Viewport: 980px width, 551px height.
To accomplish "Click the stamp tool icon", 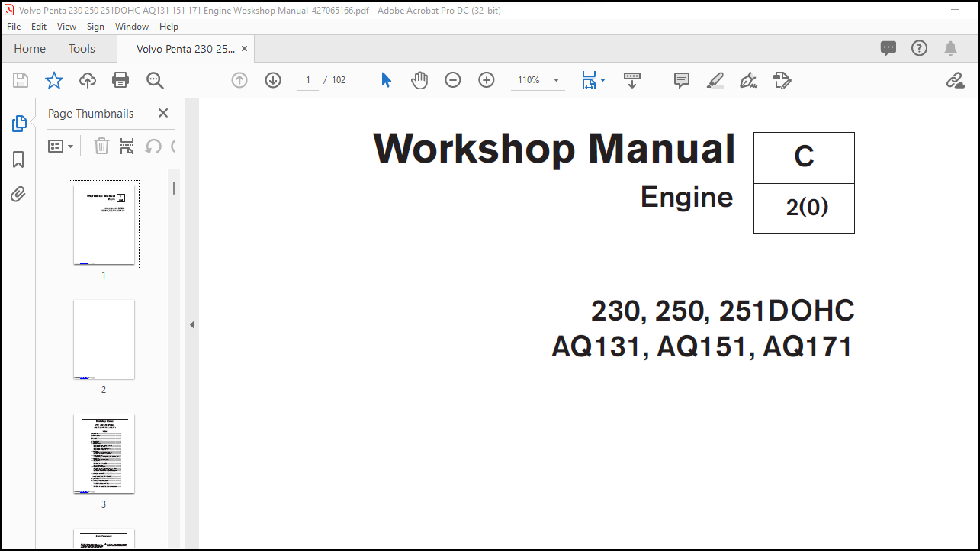I will click(782, 80).
